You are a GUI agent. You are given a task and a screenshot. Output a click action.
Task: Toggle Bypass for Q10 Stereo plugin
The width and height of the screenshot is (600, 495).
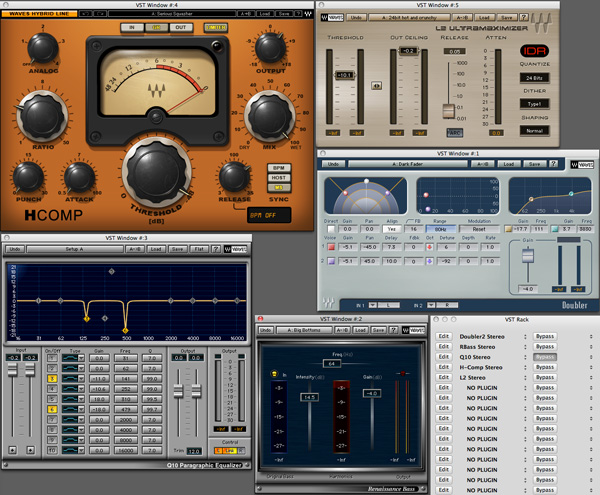coord(545,355)
